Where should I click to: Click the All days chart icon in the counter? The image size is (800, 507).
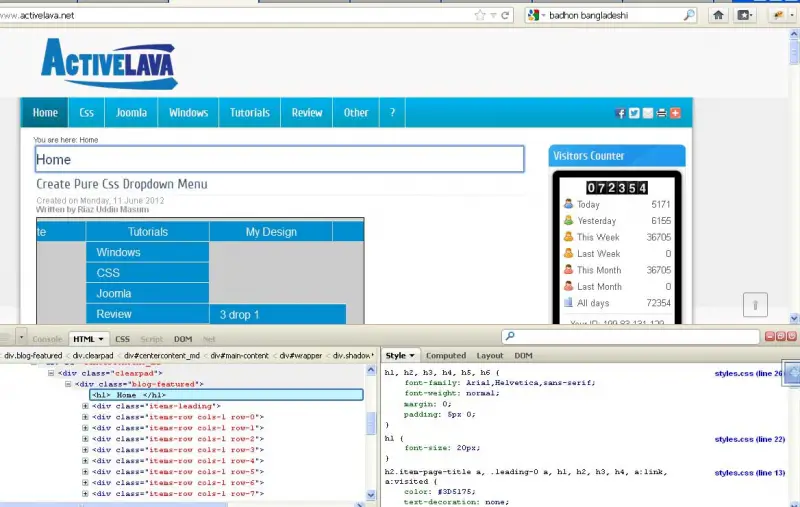[x=568, y=302]
